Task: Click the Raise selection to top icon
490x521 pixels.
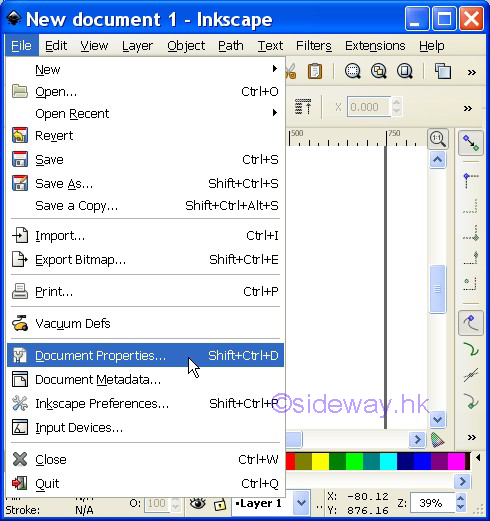Action: click(x=303, y=107)
